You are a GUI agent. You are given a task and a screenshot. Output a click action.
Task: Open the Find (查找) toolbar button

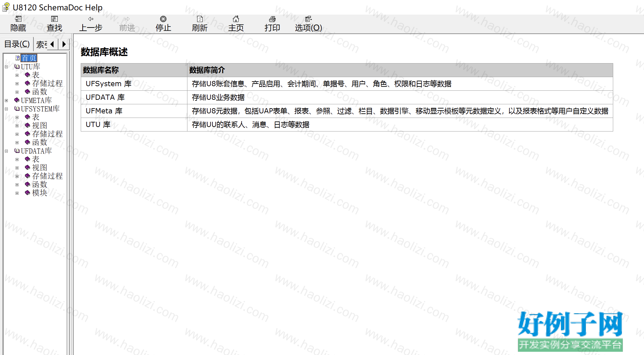coord(54,24)
